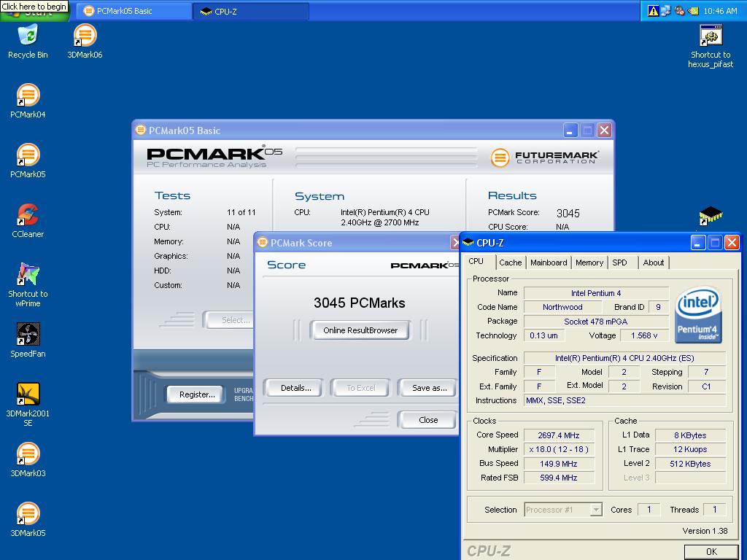Click the Futuremark Corporation logo
Viewport: 747px width, 560px height.
click(544, 157)
